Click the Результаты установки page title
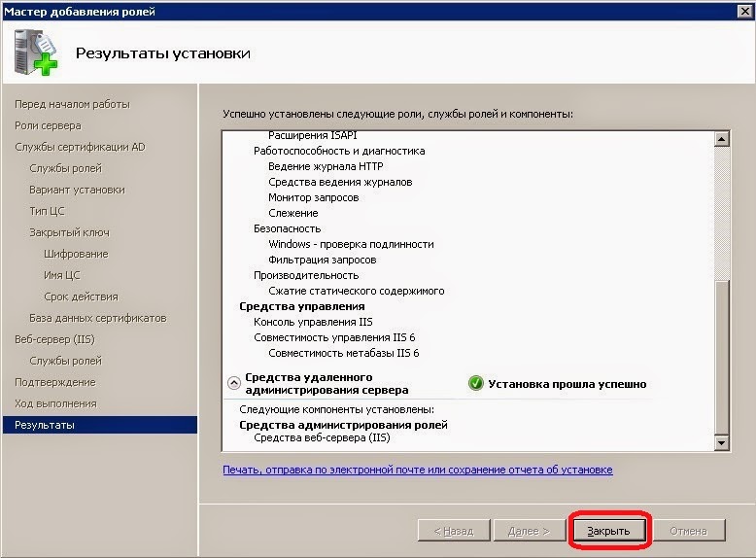This screenshot has width=756, height=558. point(163,53)
